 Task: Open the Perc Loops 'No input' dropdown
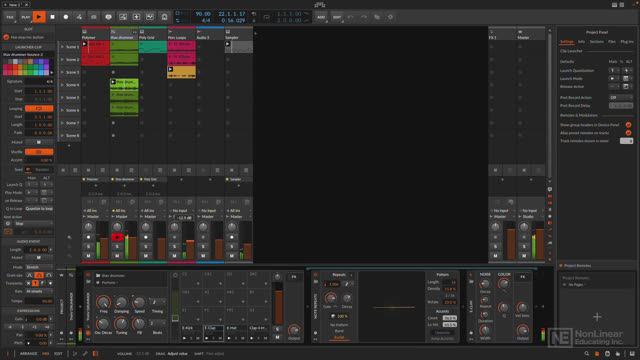[x=181, y=211]
